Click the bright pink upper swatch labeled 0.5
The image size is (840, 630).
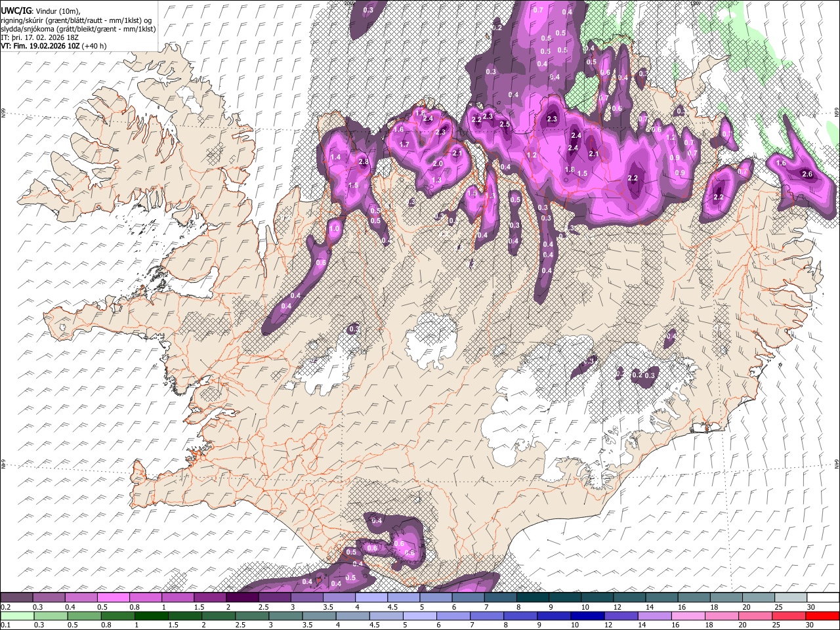114,598
